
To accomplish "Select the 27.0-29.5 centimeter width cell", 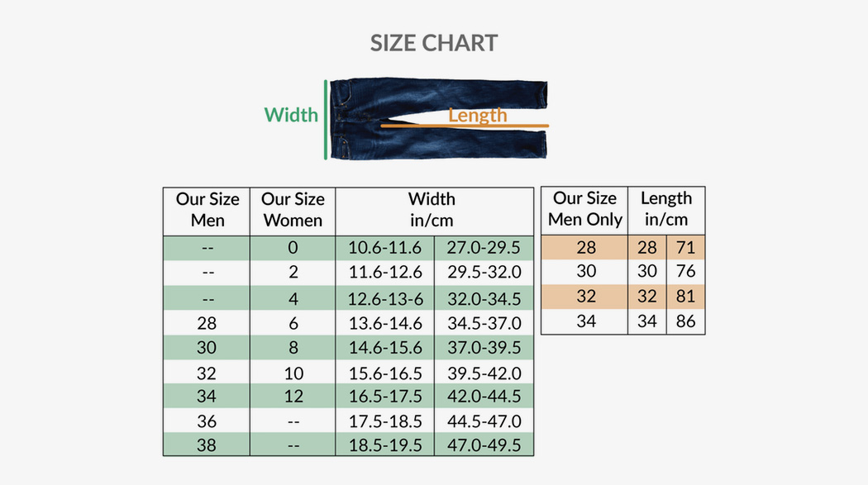I will [484, 248].
